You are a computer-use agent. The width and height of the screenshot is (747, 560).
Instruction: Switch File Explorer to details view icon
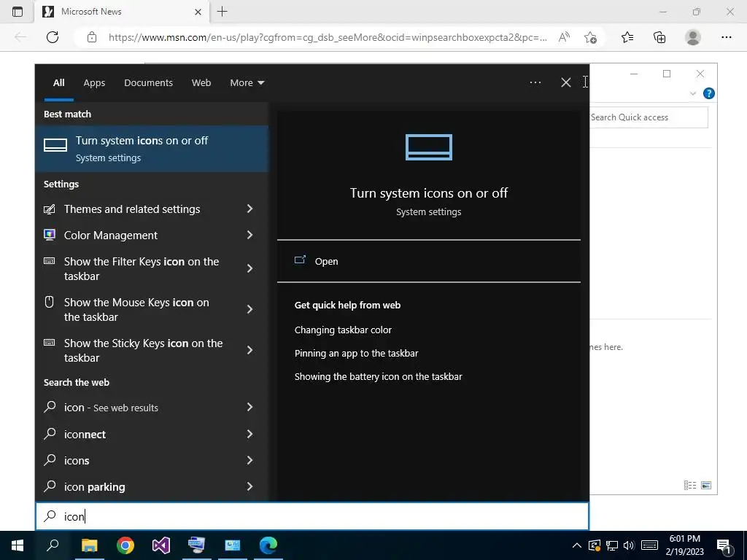[690, 485]
